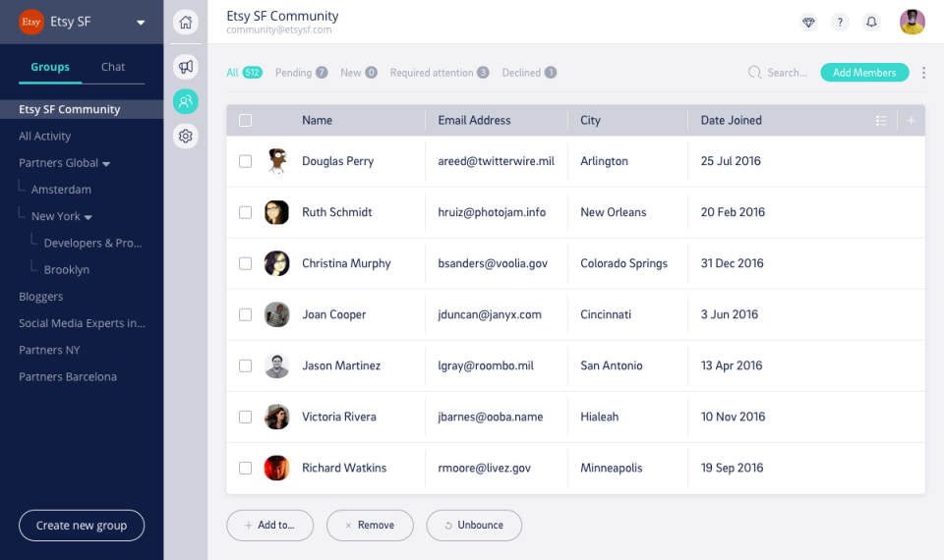Check the Christina Murphy row checkbox
944x560 pixels.
pyautogui.click(x=245, y=263)
